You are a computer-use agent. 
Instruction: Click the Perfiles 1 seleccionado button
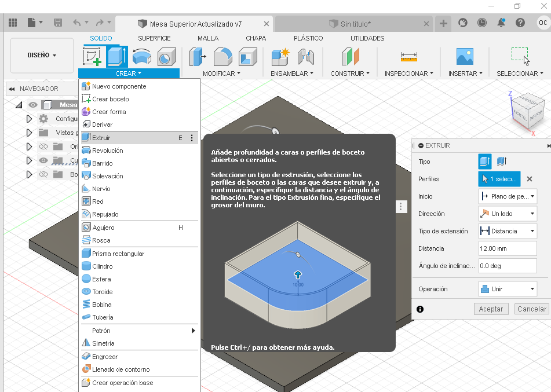tap(499, 179)
